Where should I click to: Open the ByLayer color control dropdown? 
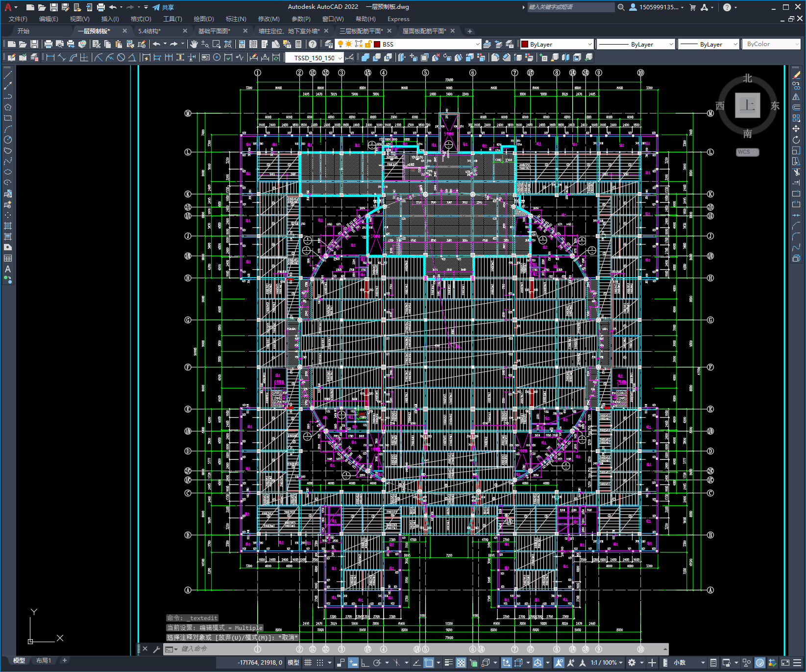557,44
